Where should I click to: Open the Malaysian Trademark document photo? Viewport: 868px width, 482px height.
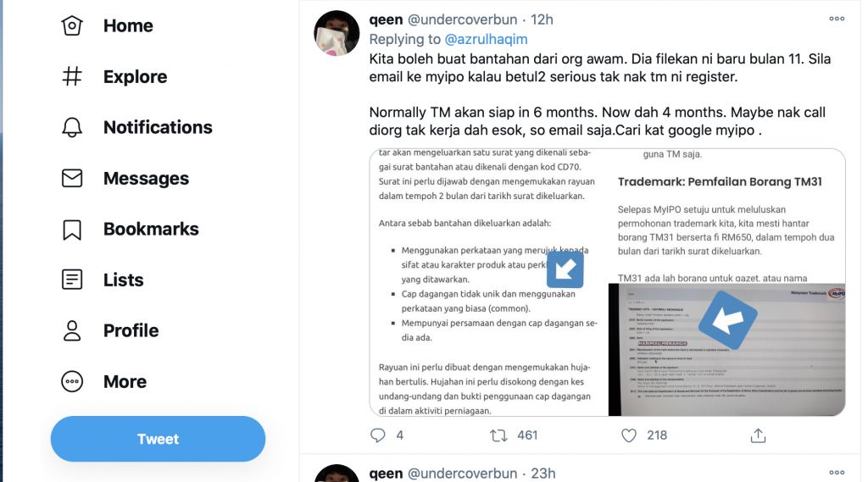pyautogui.click(x=726, y=350)
